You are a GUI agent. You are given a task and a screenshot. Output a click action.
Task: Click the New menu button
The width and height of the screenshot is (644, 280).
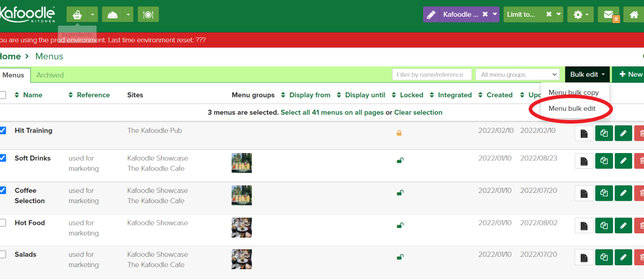[628, 74]
